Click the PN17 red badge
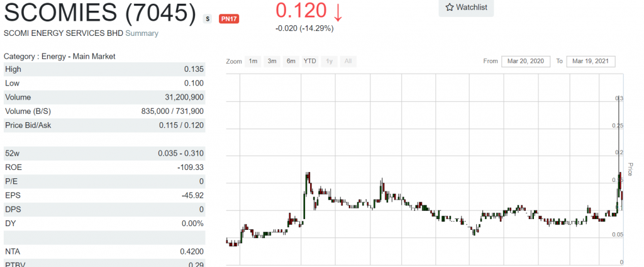 pyautogui.click(x=229, y=18)
